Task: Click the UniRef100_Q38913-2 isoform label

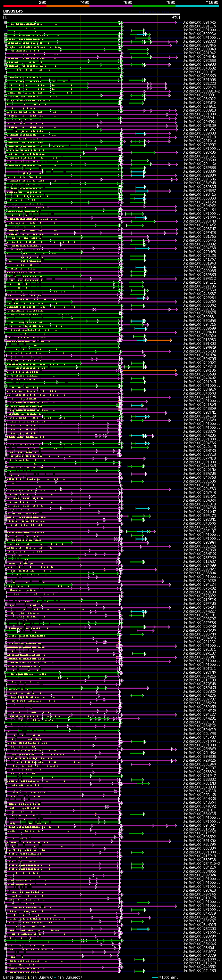Action: tap(201, 91)
